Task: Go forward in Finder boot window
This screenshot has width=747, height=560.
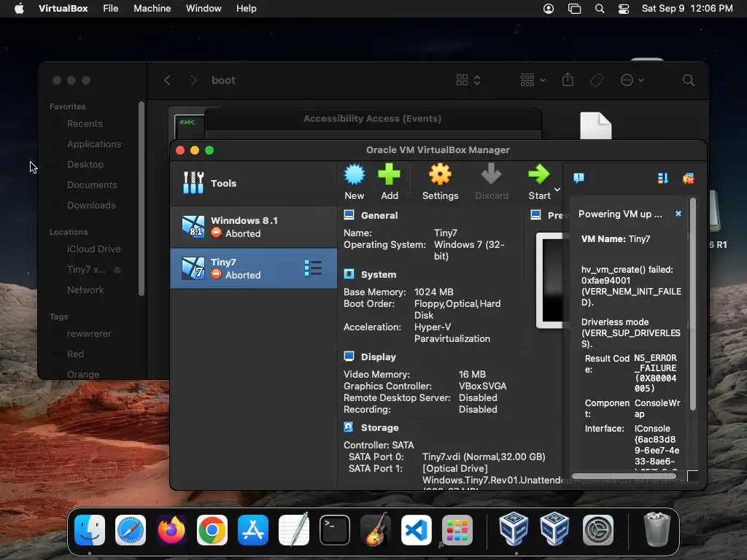Action: coord(193,80)
